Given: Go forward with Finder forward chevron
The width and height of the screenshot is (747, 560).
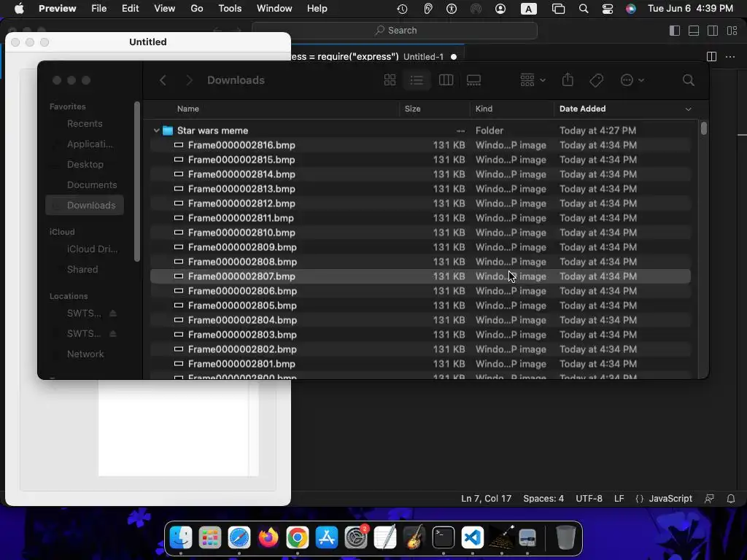Looking at the screenshot, I should tap(189, 80).
